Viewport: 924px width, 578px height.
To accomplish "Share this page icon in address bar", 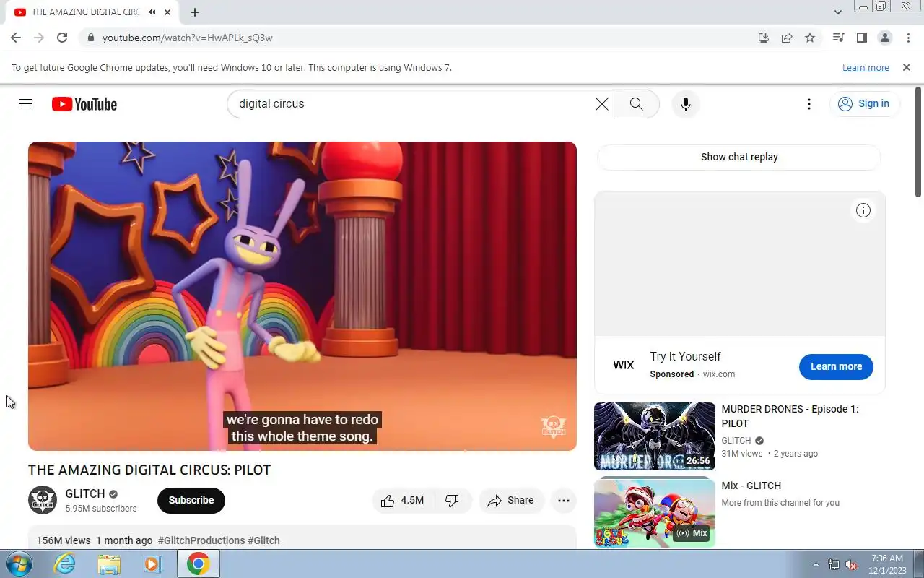I will [787, 38].
